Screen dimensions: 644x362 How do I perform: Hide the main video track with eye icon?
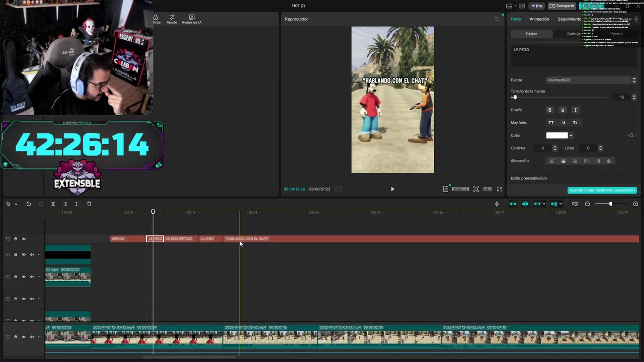click(24, 337)
